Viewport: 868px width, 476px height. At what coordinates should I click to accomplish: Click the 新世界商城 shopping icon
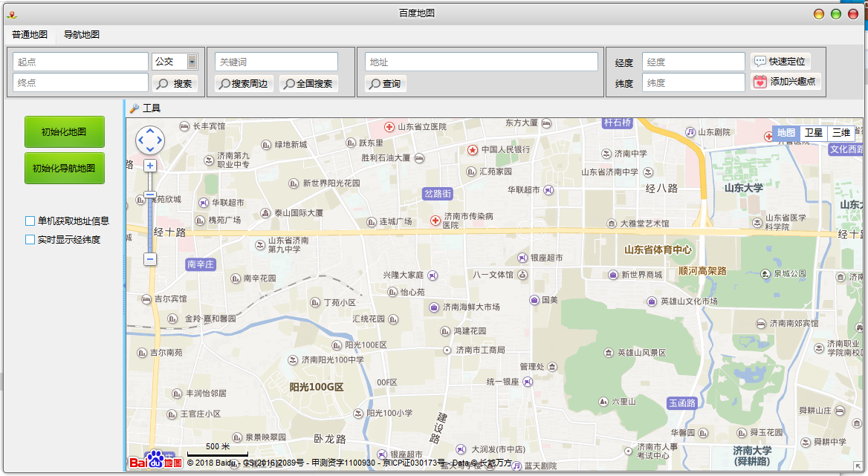[x=613, y=275]
